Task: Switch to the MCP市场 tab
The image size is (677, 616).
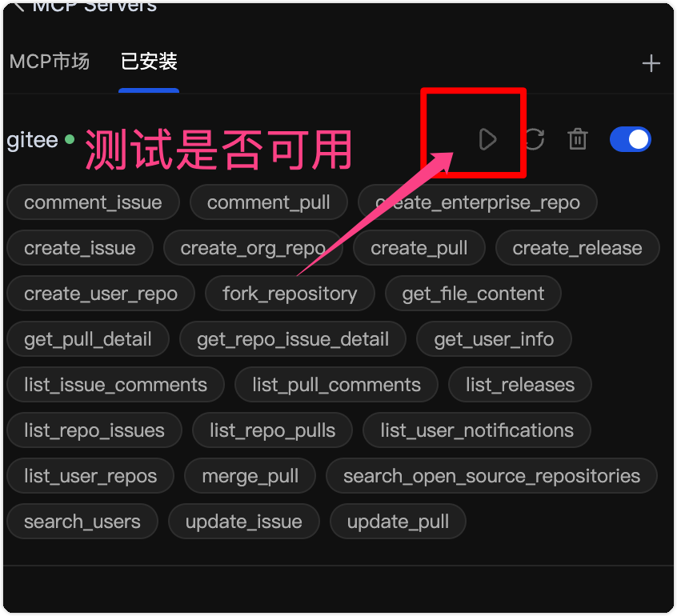Action: click(50, 62)
